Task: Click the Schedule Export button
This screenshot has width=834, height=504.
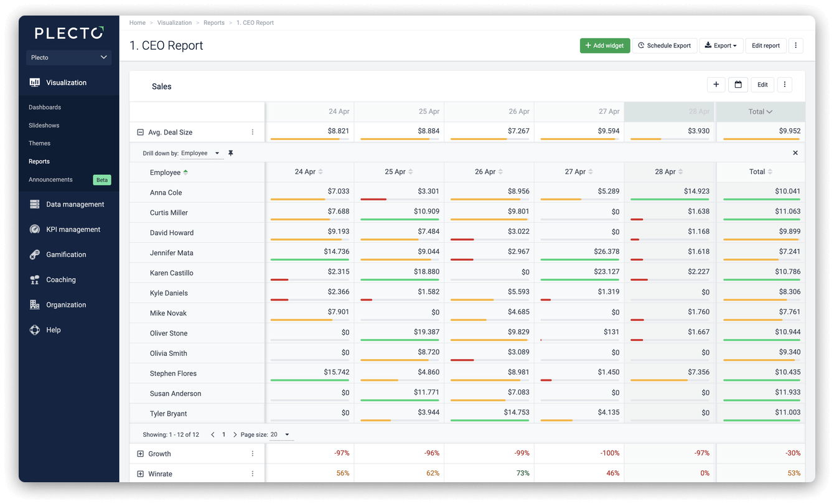Action: click(665, 45)
